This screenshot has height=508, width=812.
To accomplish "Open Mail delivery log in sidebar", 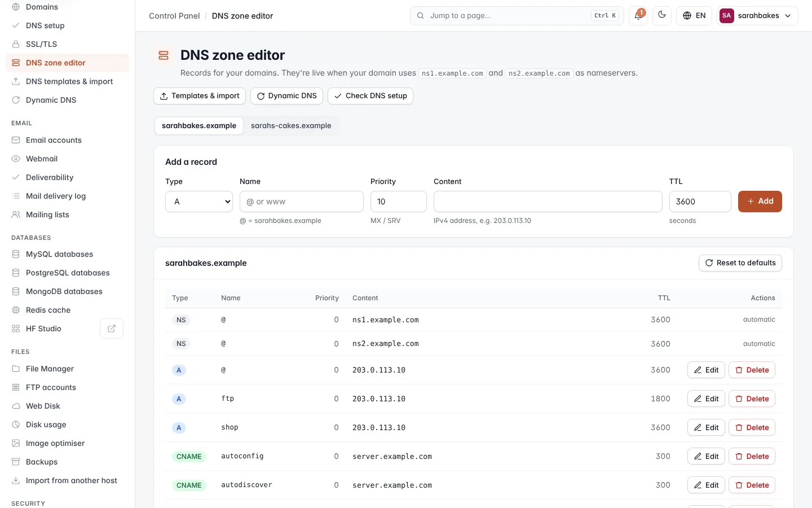I will tap(67, 196).
